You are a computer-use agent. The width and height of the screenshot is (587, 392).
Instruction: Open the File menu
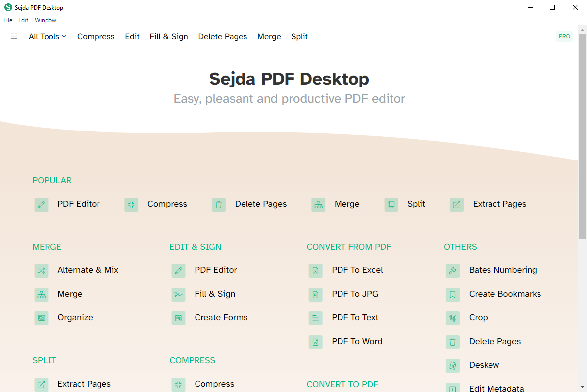[x=8, y=20]
